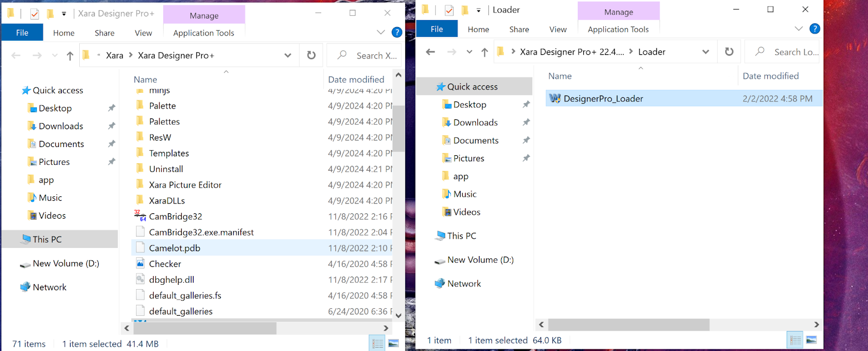Click Help icon in Xara Designer Pro+ window
The image size is (868, 351).
pyautogui.click(x=397, y=33)
